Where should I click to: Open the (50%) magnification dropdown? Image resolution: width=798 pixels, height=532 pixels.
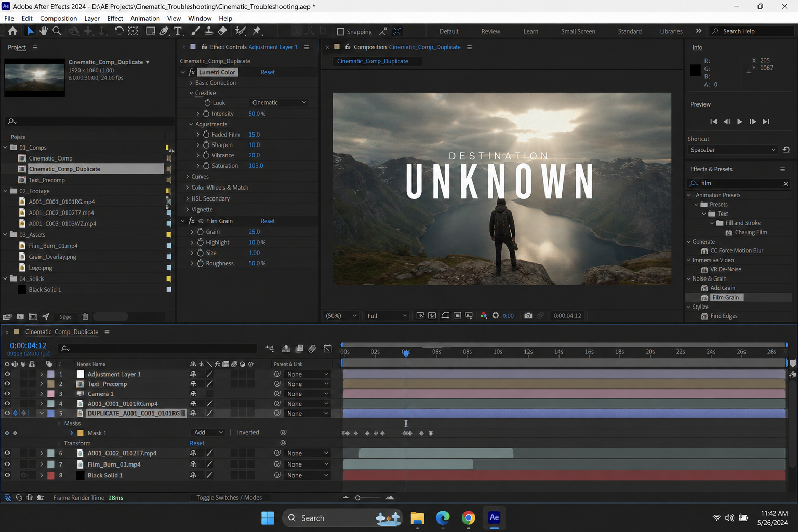coord(341,316)
